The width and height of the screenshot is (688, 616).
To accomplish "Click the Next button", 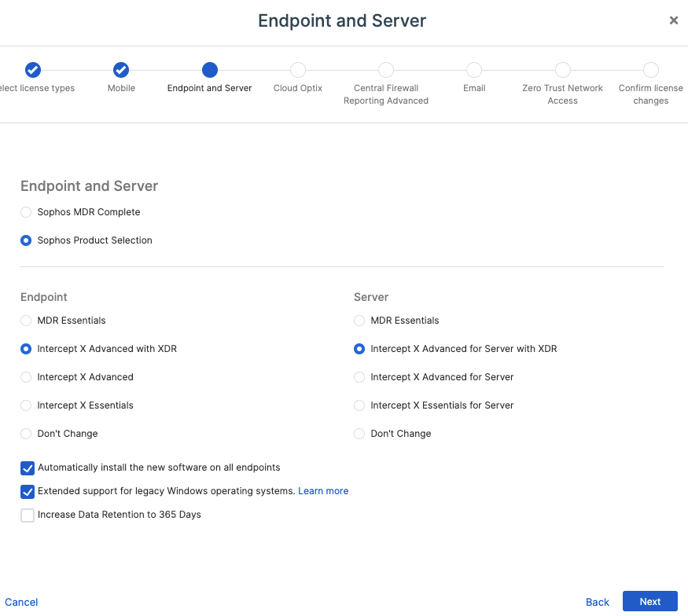I will (x=649, y=601).
